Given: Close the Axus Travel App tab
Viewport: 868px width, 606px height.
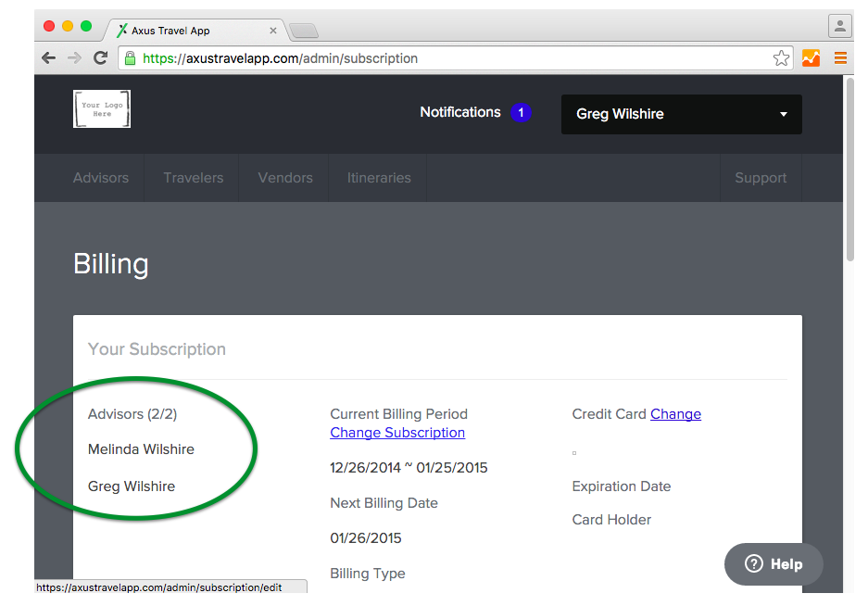Looking at the screenshot, I should click(x=273, y=31).
